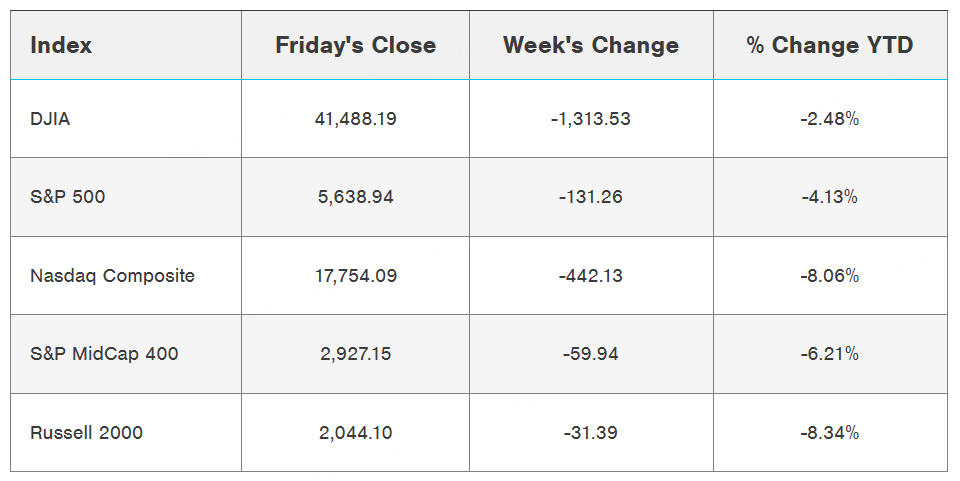Click Russell 2000 closing value 2,044.10
960x481 pixels.
(355, 433)
